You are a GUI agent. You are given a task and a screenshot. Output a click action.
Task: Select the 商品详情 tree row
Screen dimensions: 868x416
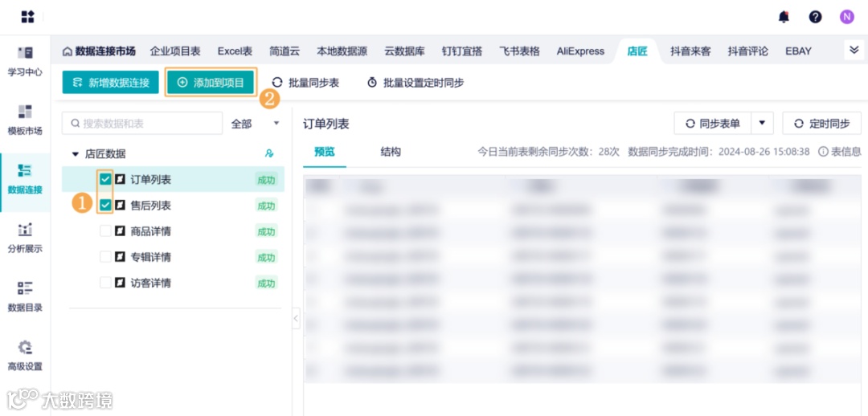pos(173,231)
